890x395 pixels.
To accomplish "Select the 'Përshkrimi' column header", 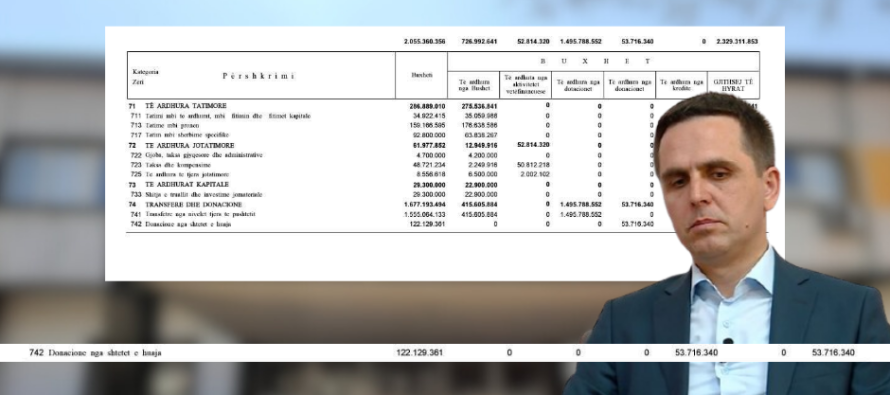I will (258, 75).
